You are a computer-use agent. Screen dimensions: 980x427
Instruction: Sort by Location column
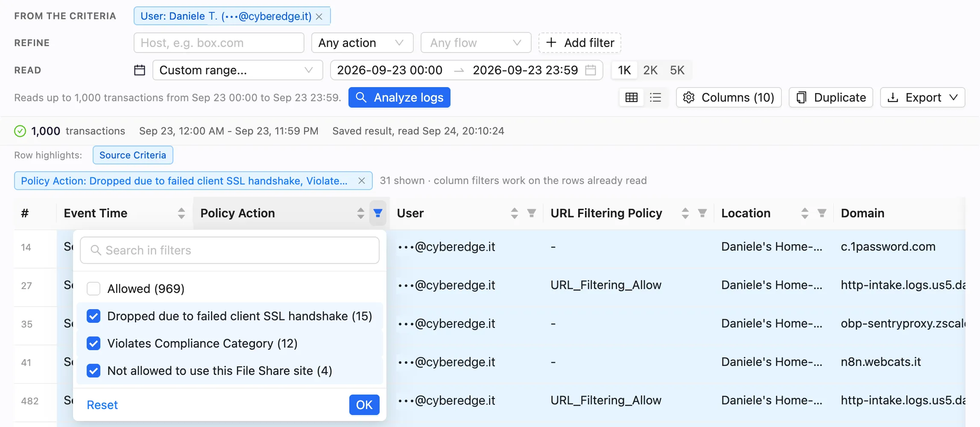(805, 213)
